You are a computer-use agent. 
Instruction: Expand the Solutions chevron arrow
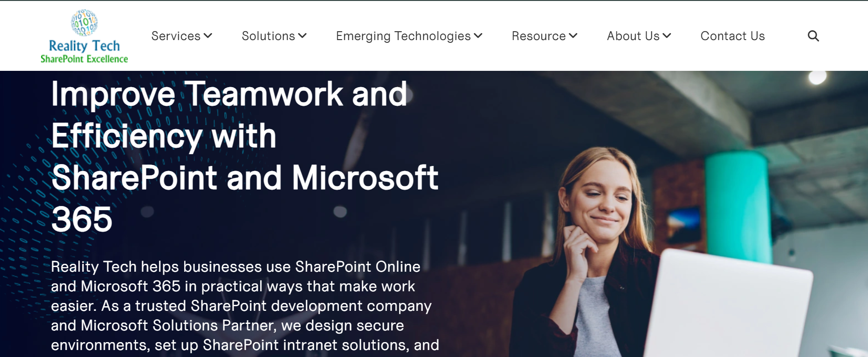click(x=303, y=35)
